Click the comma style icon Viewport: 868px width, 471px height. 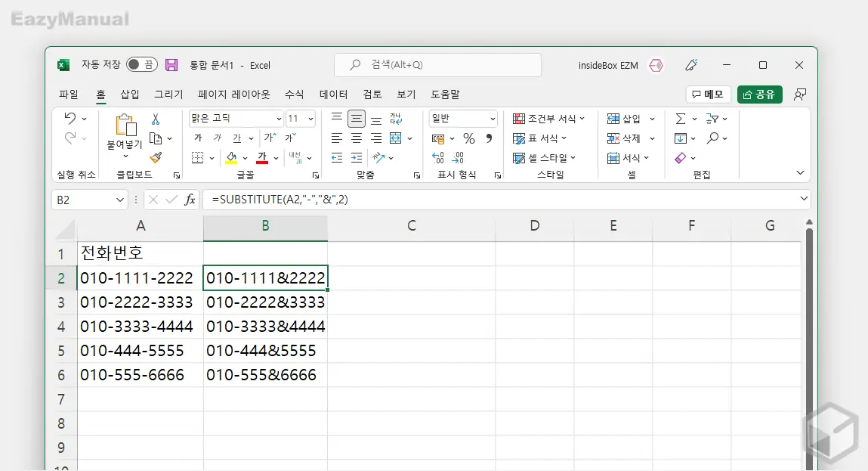[489, 140]
